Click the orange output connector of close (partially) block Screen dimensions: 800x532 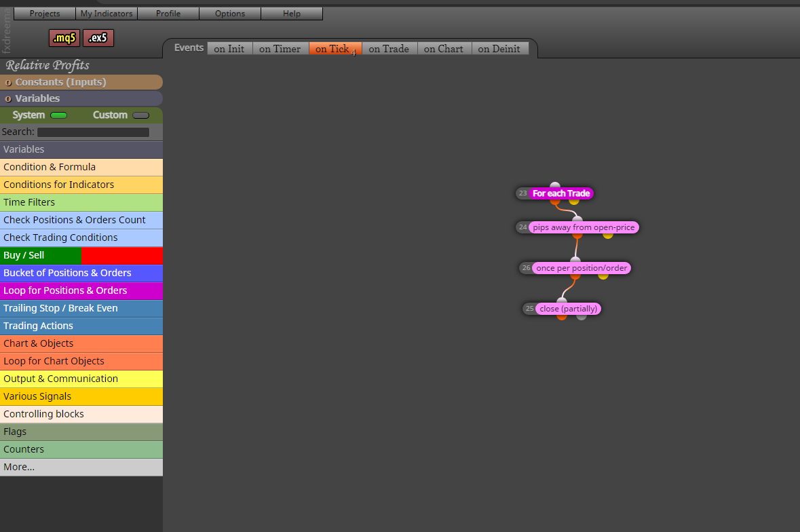coord(562,318)
